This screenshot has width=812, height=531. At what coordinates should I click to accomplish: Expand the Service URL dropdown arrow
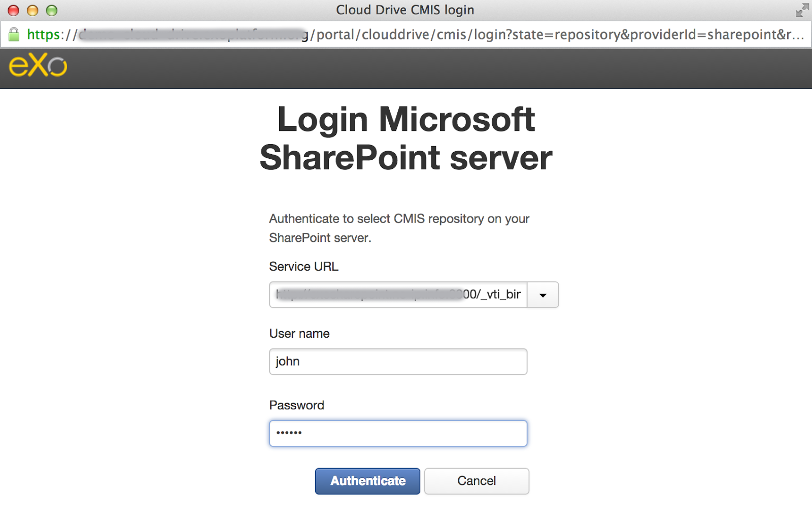pos(543,295)
